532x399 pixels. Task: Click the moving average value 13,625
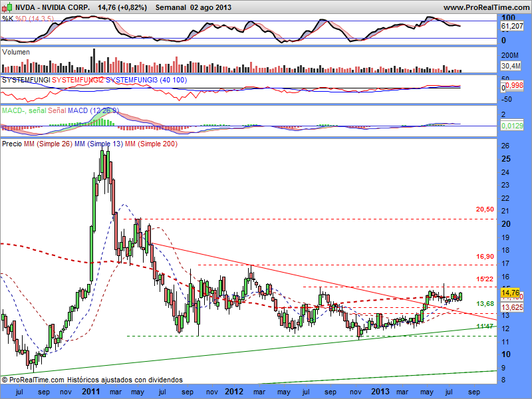pos(512,307)
